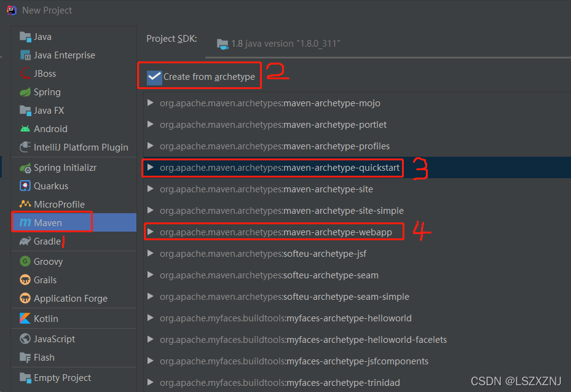This screenshot has width=571, height=392.
Task: Choose Spring Initializr in the list
Action: pyautogui.click(x=74, y=168)
